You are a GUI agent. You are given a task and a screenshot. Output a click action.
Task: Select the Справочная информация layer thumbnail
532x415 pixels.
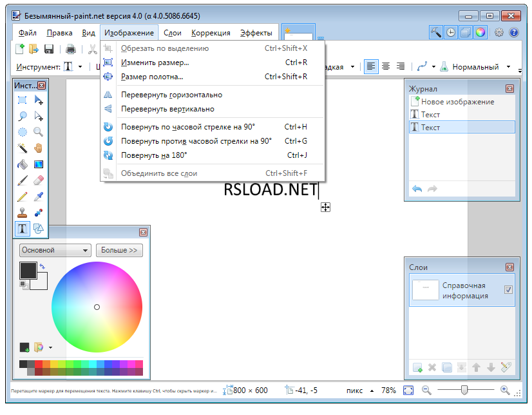(x=426, y=290)
